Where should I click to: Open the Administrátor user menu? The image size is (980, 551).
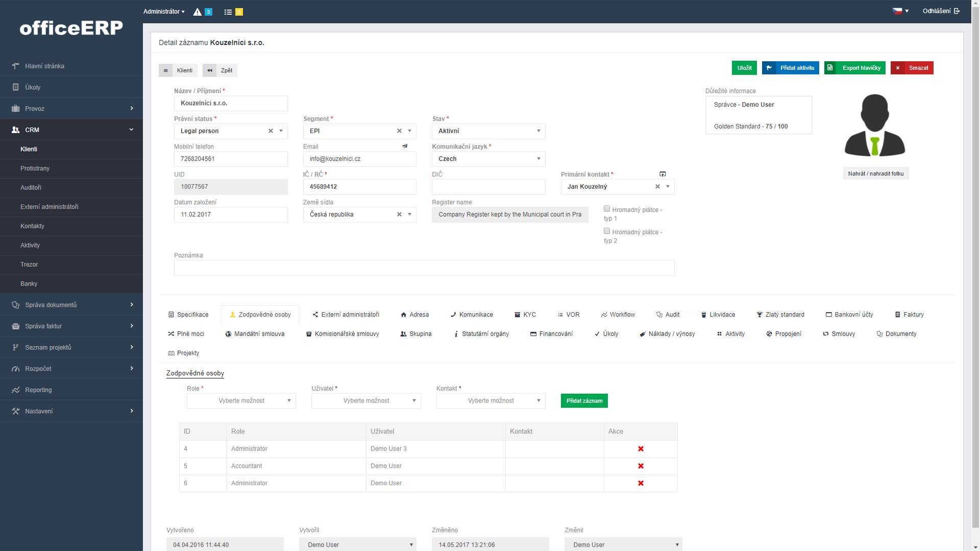pos(164,11)
